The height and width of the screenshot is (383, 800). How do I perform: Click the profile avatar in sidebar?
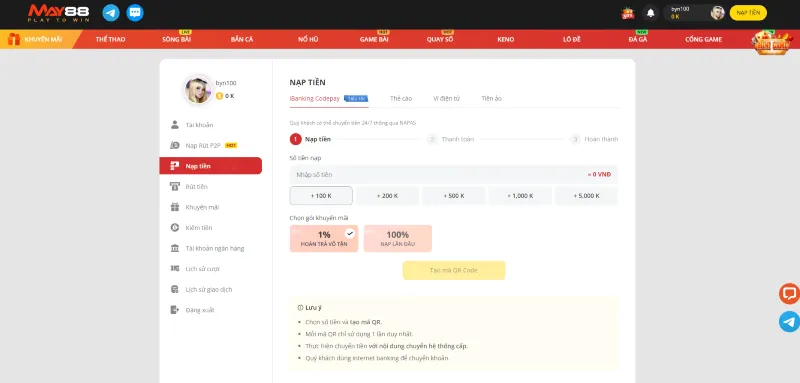tap(198, 90)
